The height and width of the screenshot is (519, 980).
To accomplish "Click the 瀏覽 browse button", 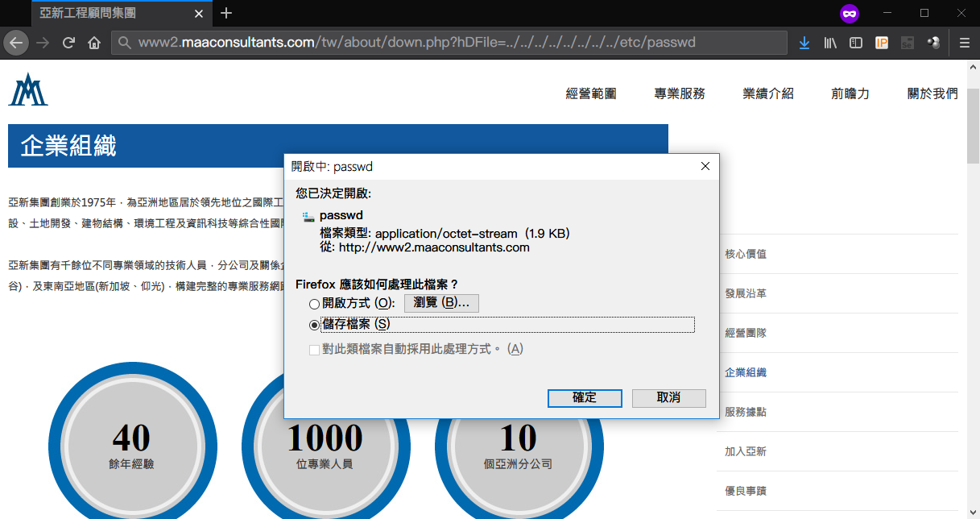I will pyautogui.click(x=441, y=303).
